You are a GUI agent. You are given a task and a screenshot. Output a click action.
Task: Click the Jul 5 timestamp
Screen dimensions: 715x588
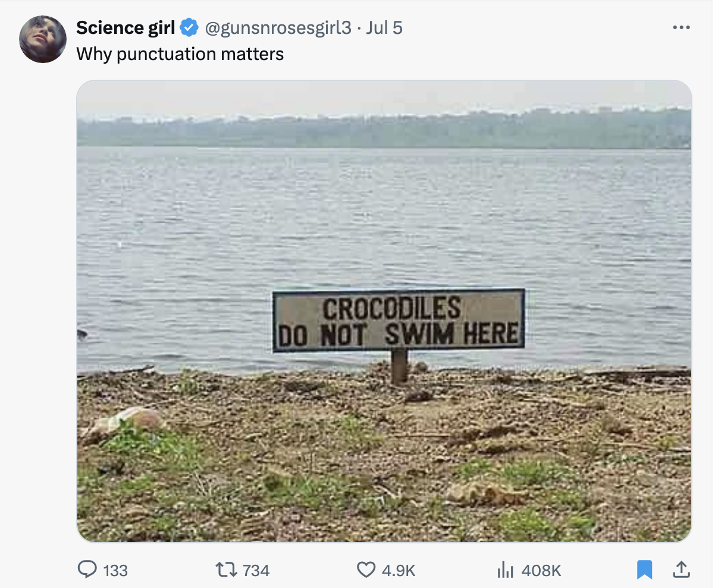(x=384, y=27)
